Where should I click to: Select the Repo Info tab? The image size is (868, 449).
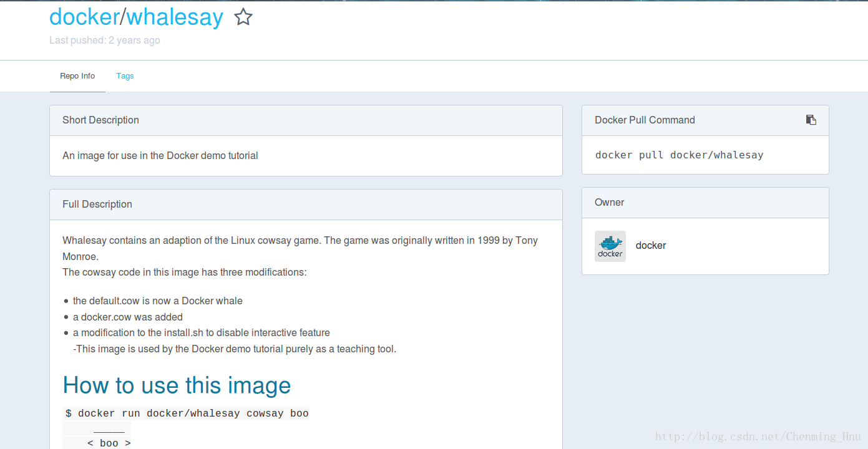click(x=77, y=76)
